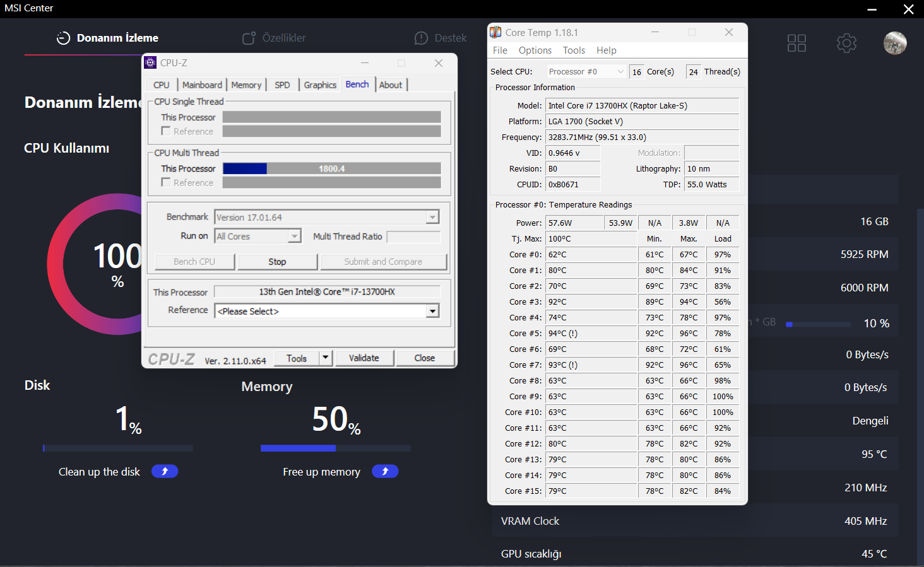
Task: Switch to the About tab in CPU-Z
Action: pos(391,85)
